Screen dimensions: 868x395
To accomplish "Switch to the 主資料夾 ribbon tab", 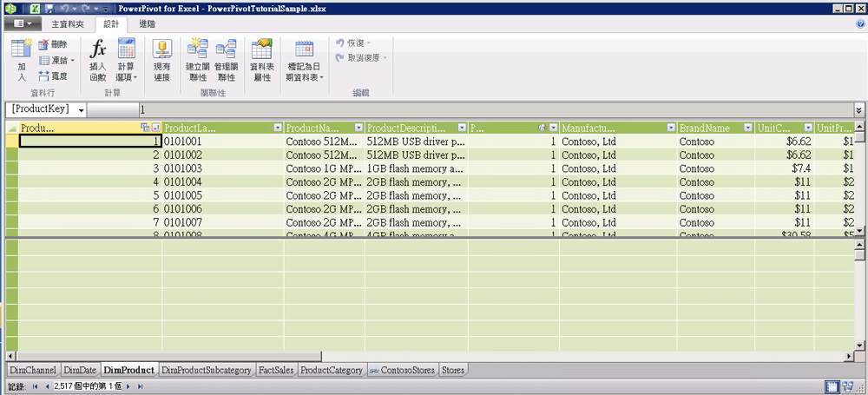I will (68, 24).
